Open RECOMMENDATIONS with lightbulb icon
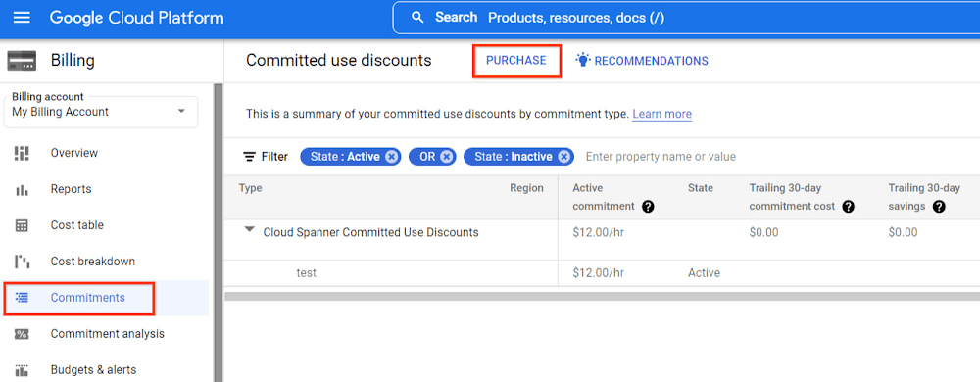This screenshot has height=382, width=980. click(642, 61)
